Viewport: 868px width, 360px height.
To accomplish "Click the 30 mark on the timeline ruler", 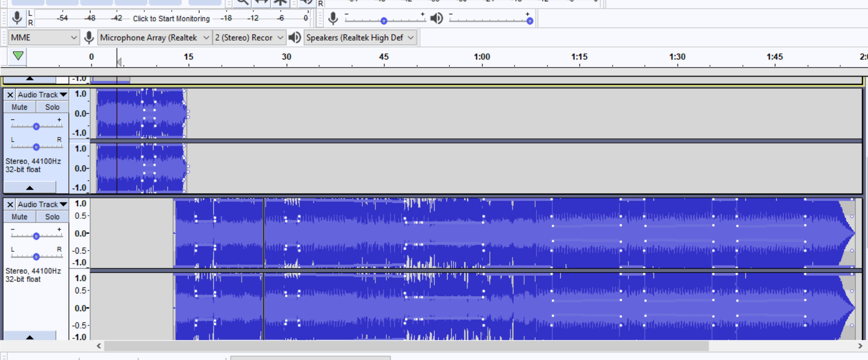I will 287,57.
